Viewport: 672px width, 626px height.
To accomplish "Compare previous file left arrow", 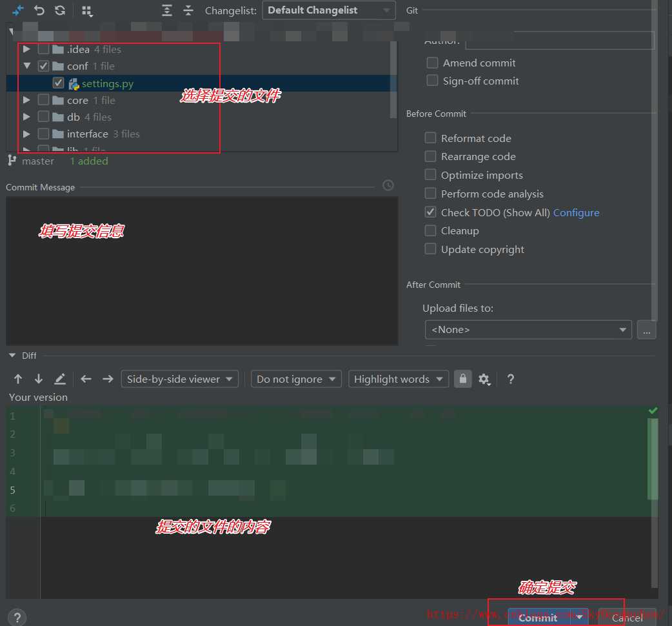I will [86, 379].
